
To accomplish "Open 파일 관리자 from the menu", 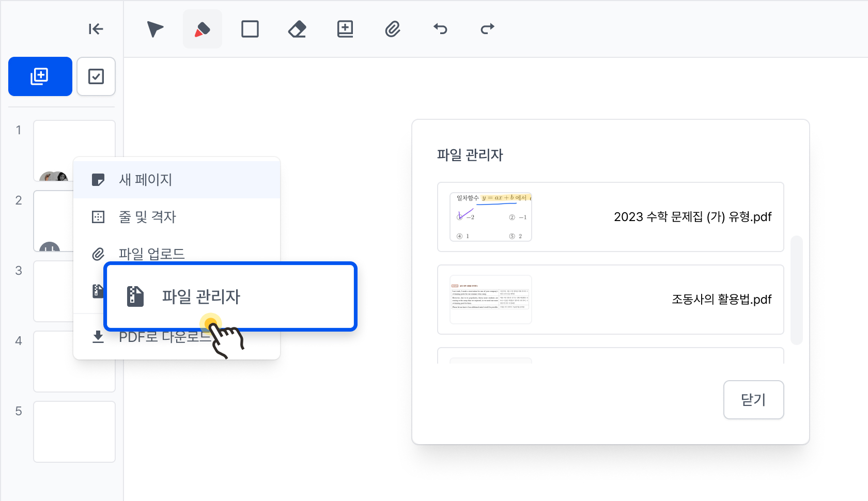I will pos(230,296).
